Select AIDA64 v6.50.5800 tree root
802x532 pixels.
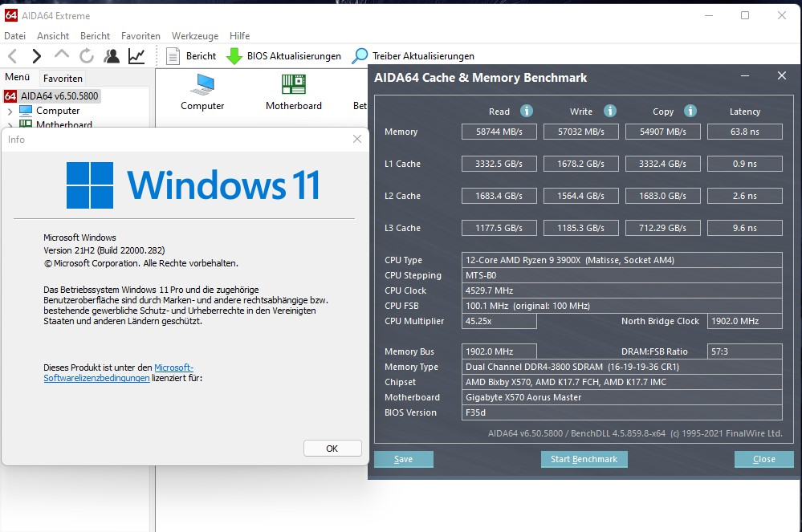pyautogui.click(x=59, y=96)
